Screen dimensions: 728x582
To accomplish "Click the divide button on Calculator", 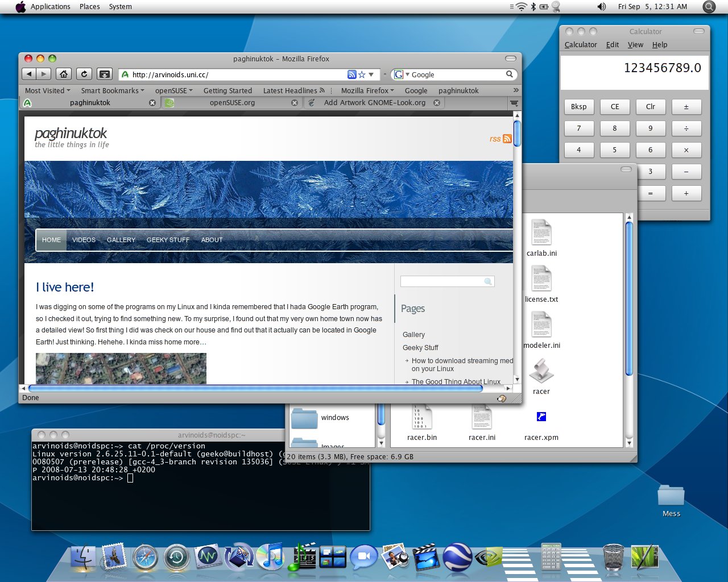I will [686, 128].
